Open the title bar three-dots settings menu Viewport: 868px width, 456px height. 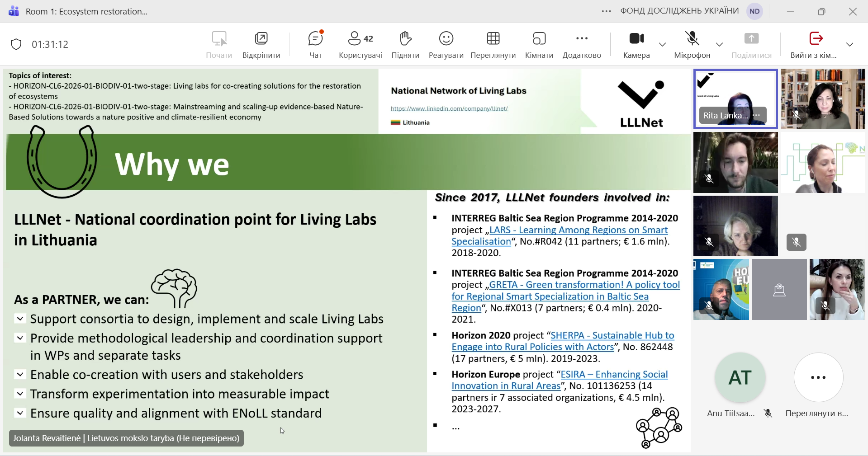point(606,11)
